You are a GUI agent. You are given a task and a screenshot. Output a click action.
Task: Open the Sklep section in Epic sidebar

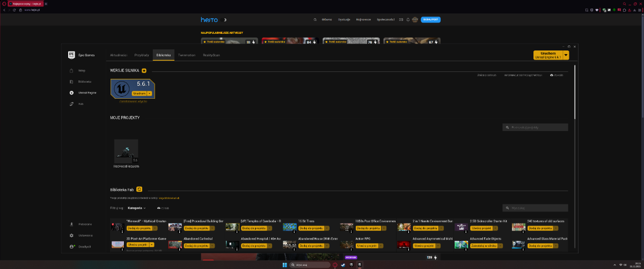click(82, 70)
